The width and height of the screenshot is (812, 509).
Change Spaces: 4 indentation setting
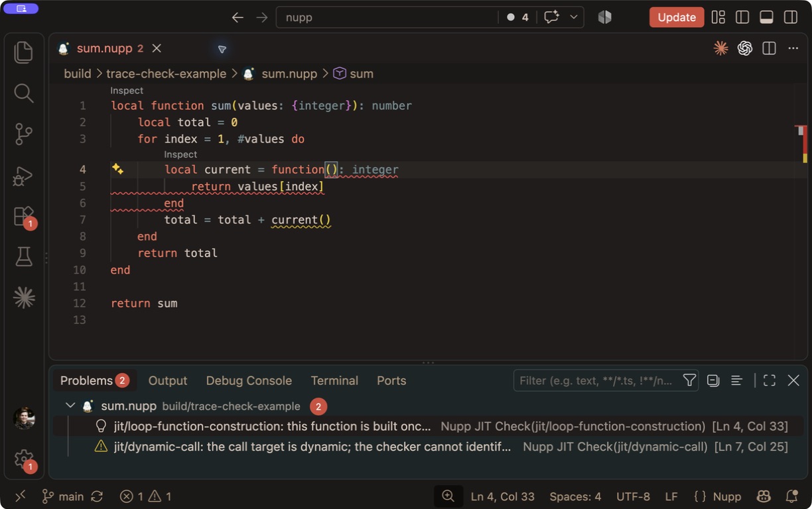(x=575, y=496)
